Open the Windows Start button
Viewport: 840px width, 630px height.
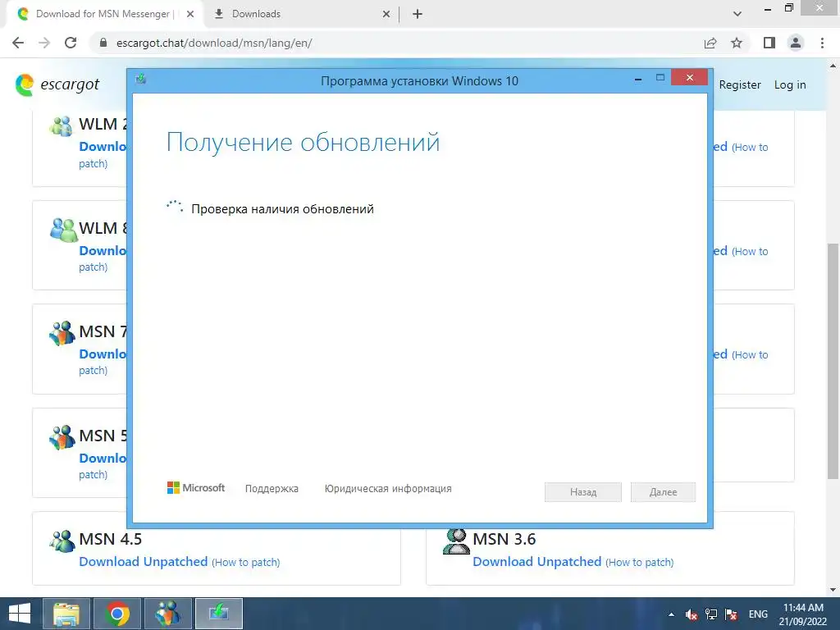(x=20, y=614)
